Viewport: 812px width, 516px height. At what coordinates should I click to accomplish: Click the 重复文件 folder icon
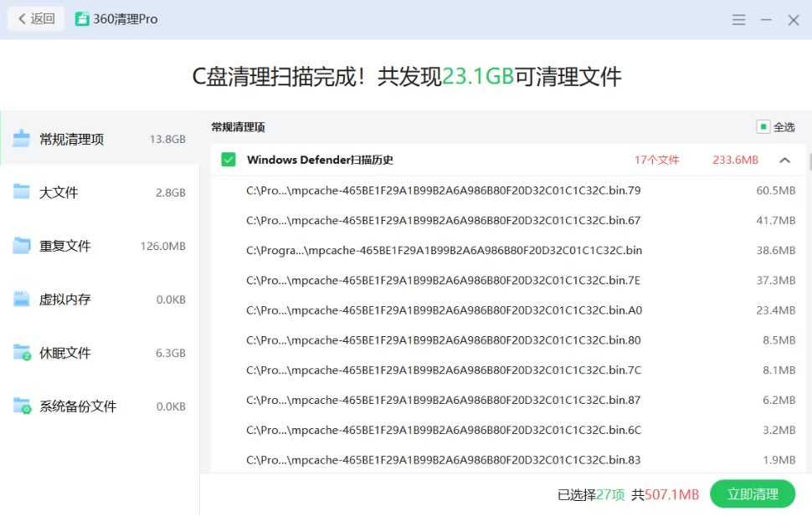(22, 246)
